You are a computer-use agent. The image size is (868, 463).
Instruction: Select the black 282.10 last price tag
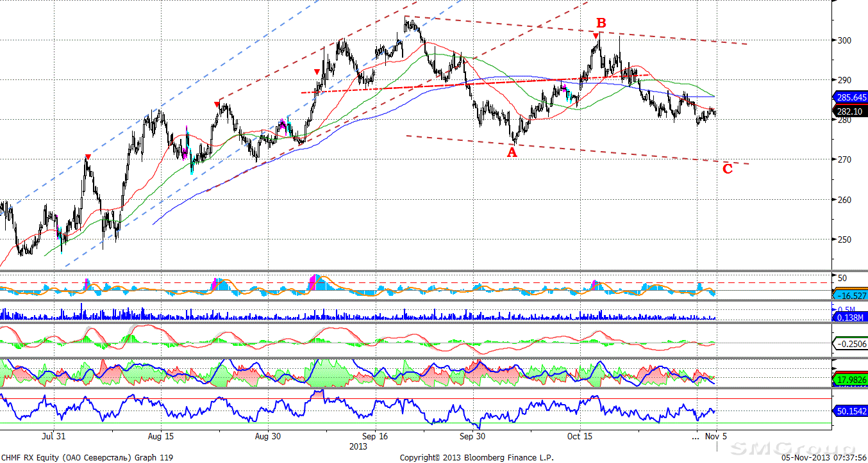pos(849,110)
